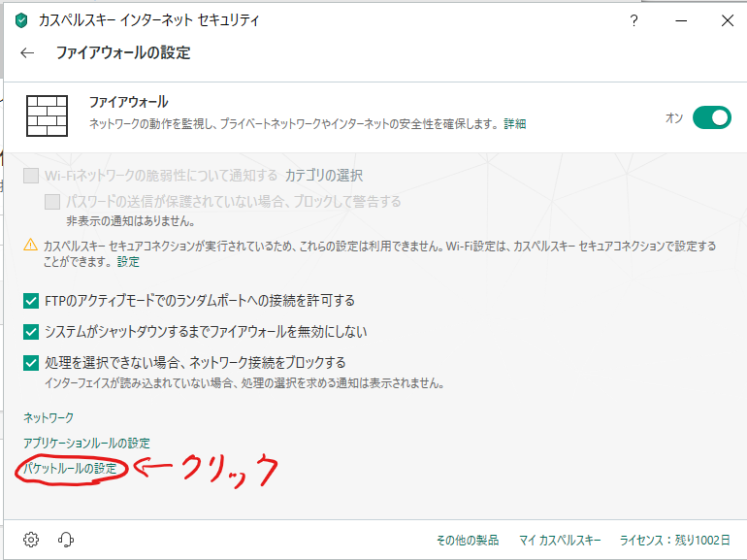Open support via the headset icon
The width and height of the screenshot is (747, 560).
(x=66, y=540)
